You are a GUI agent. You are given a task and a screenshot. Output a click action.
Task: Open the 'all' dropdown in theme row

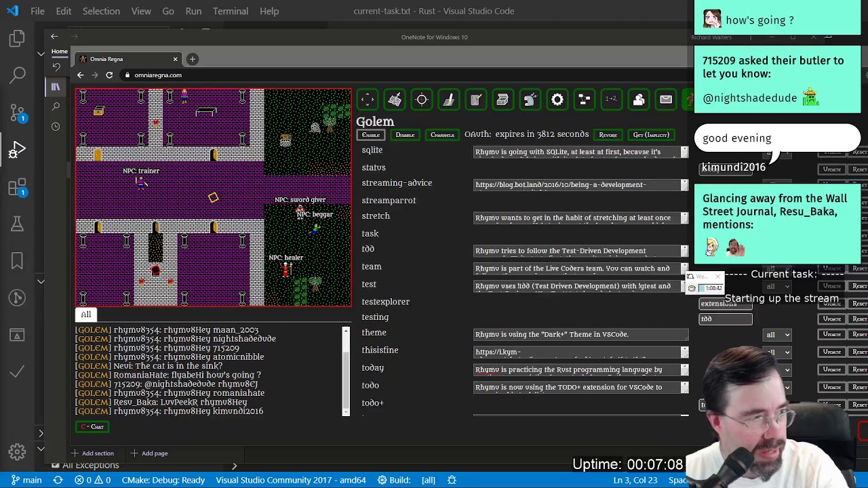(x=777, y=335)
